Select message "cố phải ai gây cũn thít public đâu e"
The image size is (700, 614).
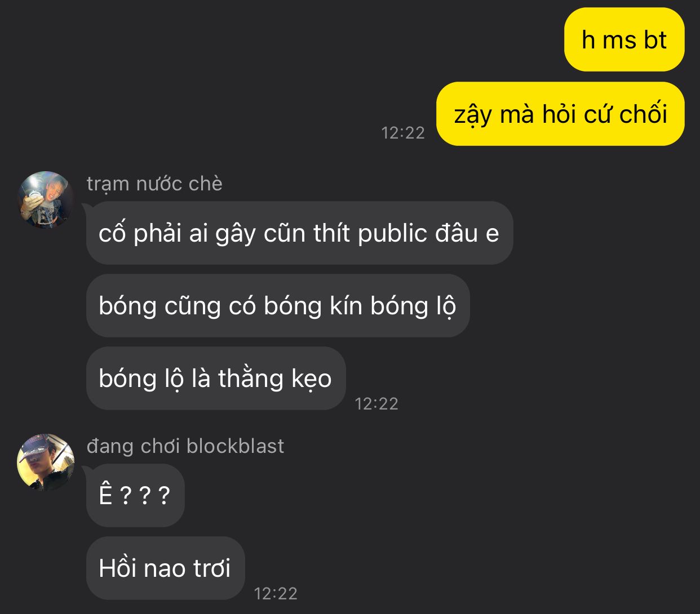click(x=299, y=233)
